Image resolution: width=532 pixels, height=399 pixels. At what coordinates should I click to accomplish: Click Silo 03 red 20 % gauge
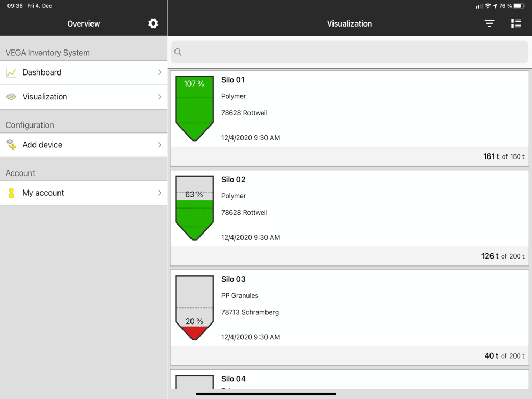(194, 307)
